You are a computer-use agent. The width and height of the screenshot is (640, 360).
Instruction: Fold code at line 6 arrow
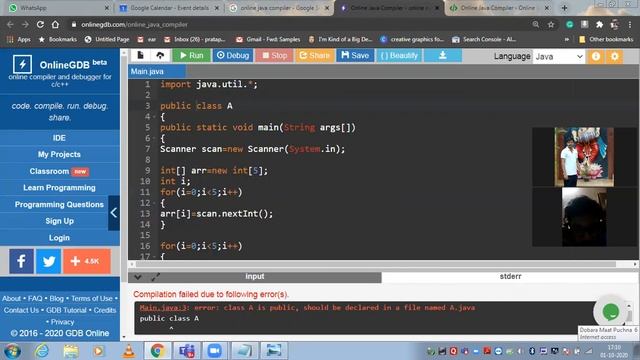[154, 139]
